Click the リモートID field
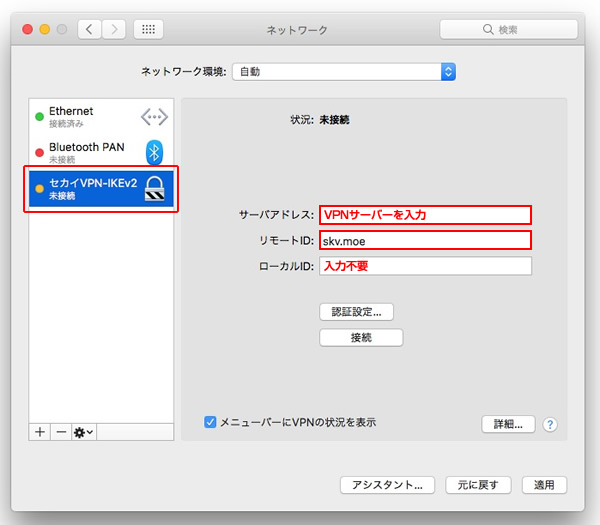Viewport: 600px width, 525px height. pos(424,240)
